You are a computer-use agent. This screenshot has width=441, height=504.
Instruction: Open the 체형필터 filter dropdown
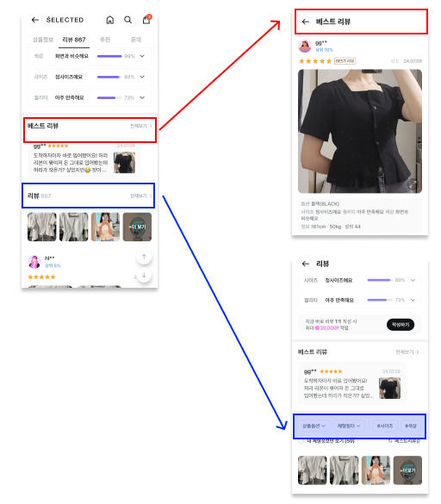pos(349,426)
